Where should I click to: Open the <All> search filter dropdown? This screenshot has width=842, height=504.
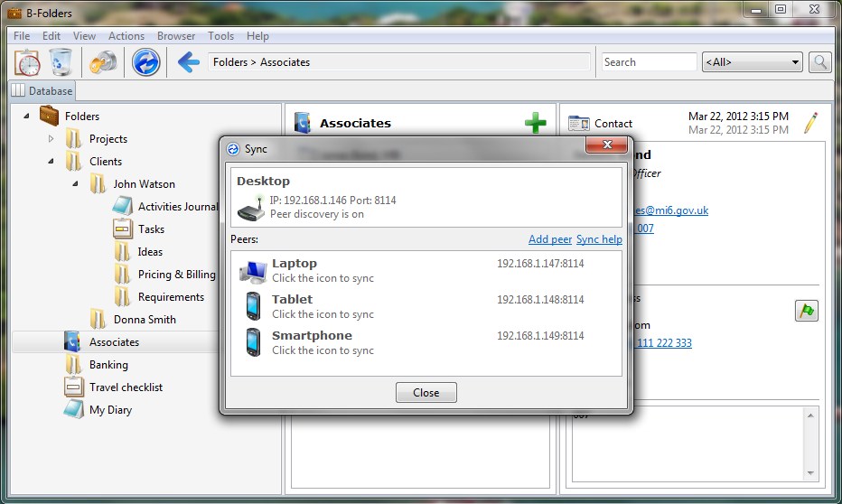click(753, 62)
